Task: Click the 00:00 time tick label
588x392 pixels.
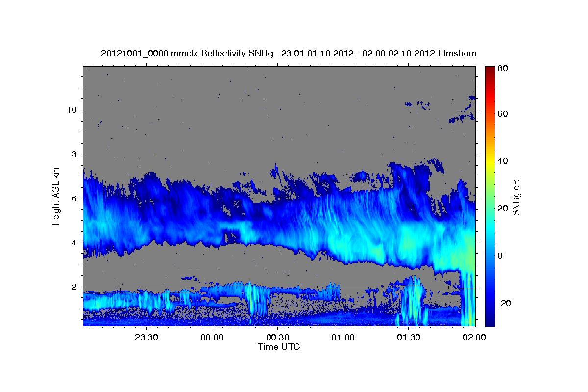Action: pyautogui.click(x=212, y=337)
